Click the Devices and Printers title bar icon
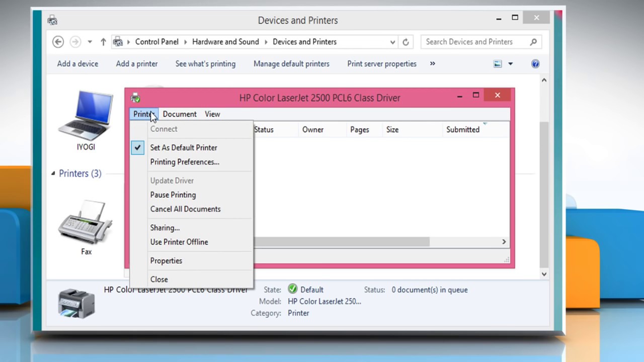 click(52, 20)
